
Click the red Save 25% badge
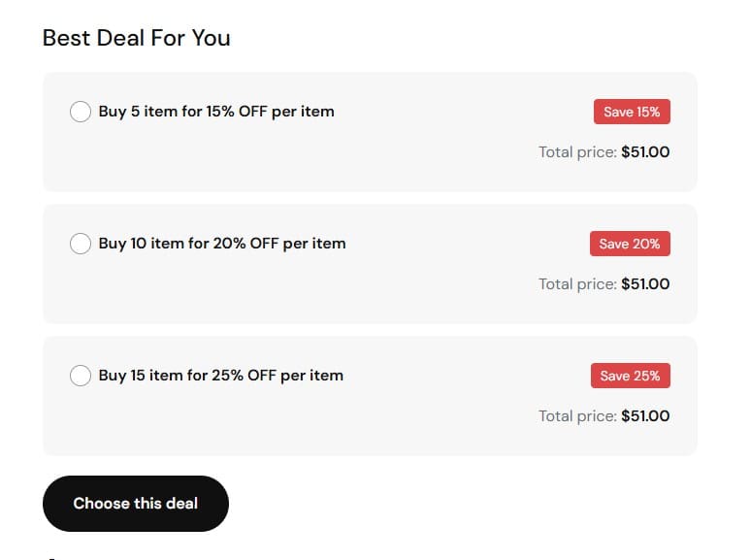point(630,376)
